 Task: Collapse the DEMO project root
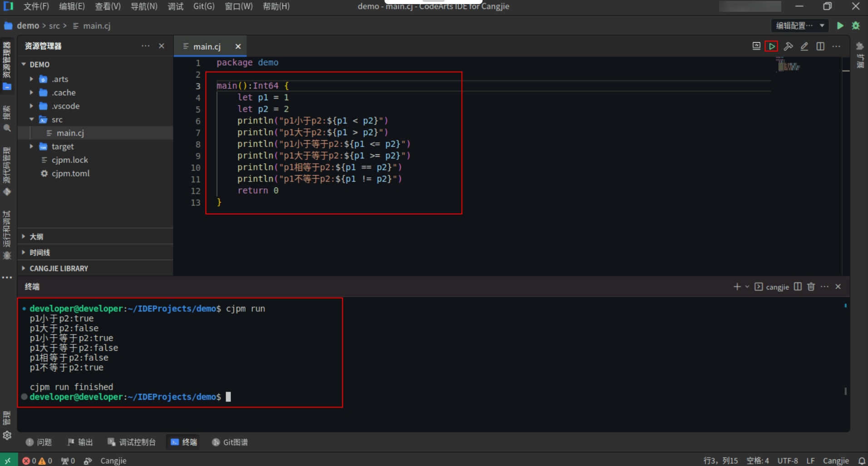click(24, 64)
